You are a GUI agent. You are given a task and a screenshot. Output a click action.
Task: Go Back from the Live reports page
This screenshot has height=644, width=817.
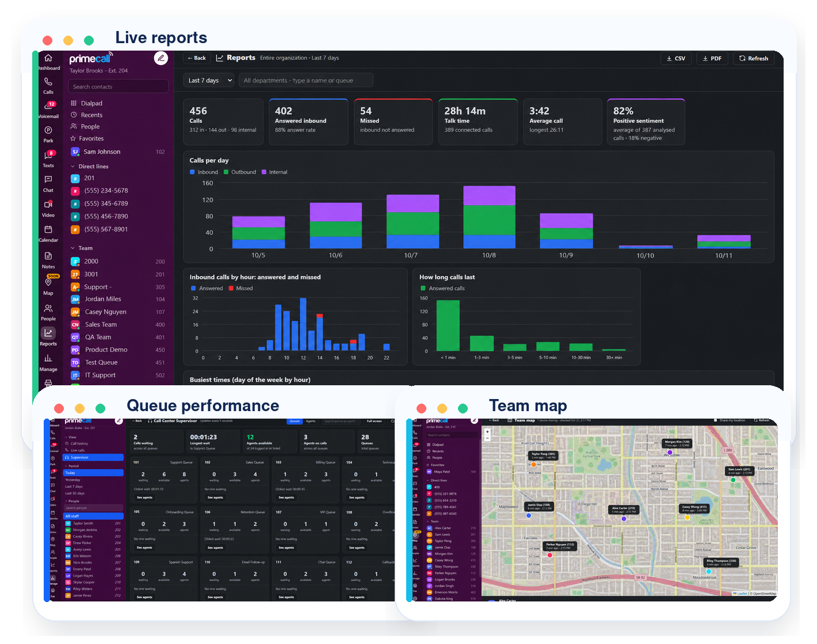(196, 58)
